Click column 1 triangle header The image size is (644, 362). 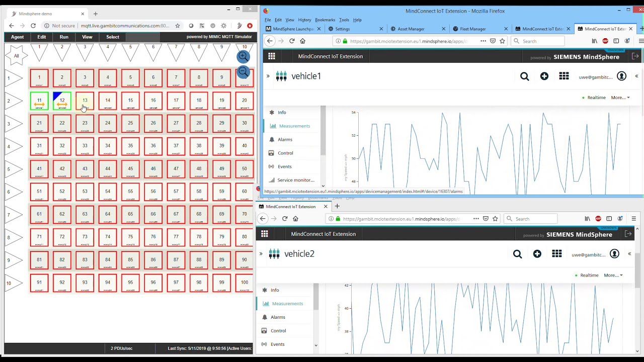pos(39,52)
